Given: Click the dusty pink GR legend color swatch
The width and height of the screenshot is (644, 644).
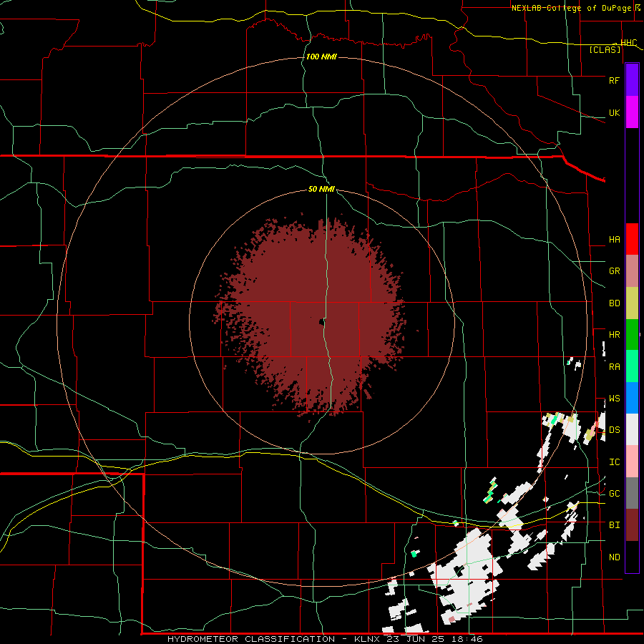Looking at the screenshot, I should point(632,271).
